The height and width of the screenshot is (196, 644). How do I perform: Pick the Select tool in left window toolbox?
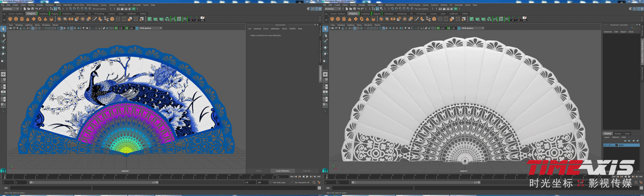(x=3, y=28)
